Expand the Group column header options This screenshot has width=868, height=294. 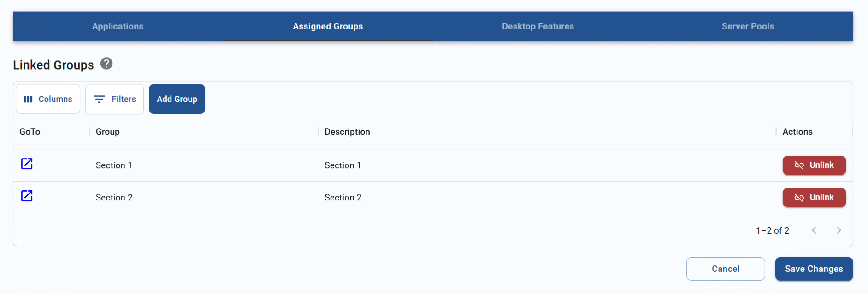(x=107, y=131)
